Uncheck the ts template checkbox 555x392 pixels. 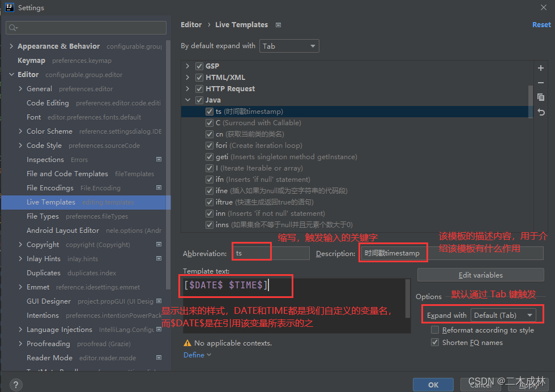coord(210,112)
